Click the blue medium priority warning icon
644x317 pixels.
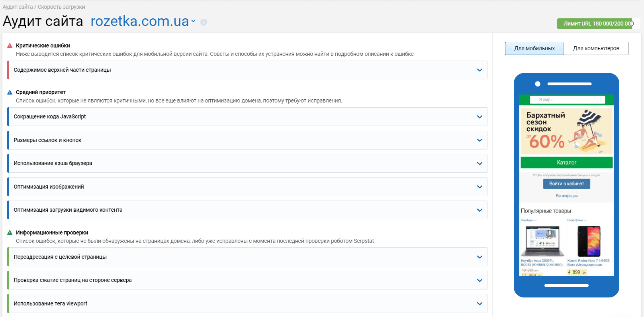[x=10, y=92]
